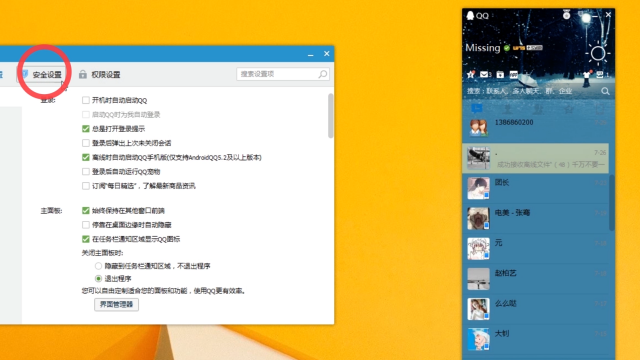Click the orange VIP badge next to Missing

pyautogui.click(x=519, y=48)
